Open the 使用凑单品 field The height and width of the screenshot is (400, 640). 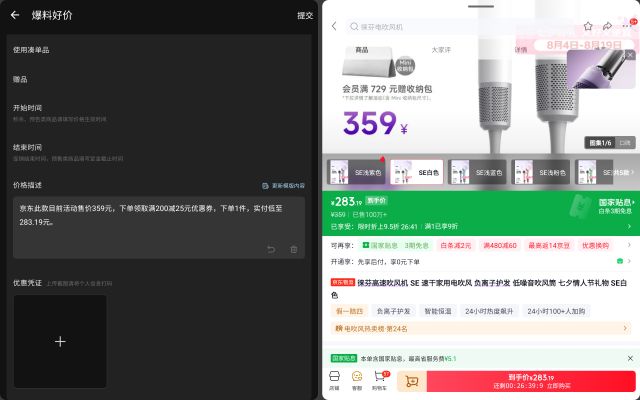(x=159, y=50)
